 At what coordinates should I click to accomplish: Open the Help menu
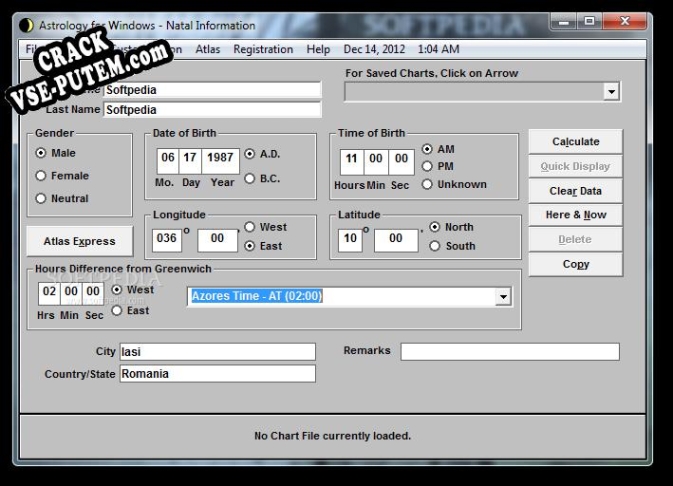tap(318, 49)
